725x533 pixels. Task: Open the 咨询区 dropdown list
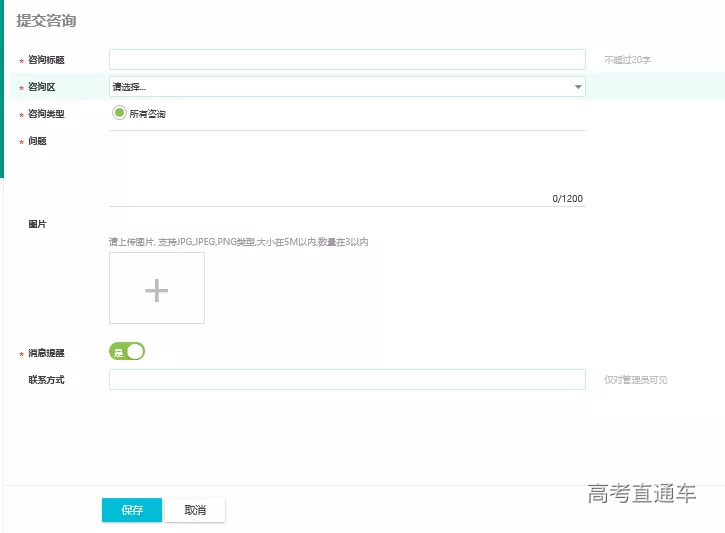coord(347,86)
